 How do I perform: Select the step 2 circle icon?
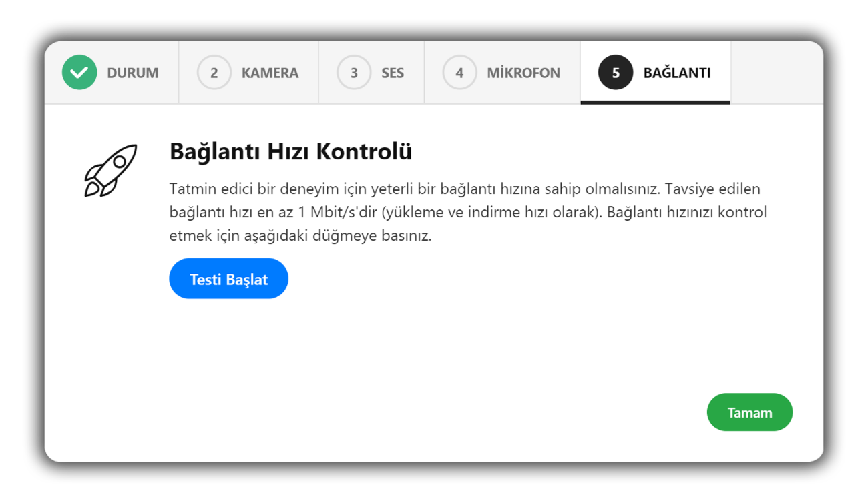click(x=214, y=73)
